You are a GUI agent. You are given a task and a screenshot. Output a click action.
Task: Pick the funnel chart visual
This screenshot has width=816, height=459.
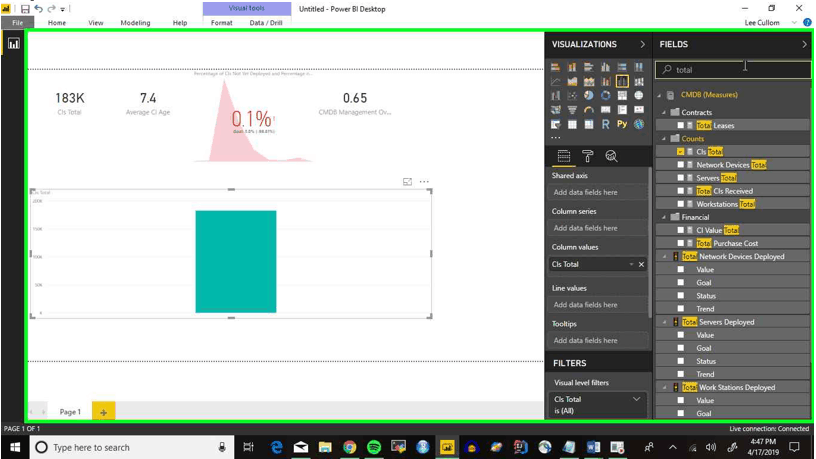(572, 110)
